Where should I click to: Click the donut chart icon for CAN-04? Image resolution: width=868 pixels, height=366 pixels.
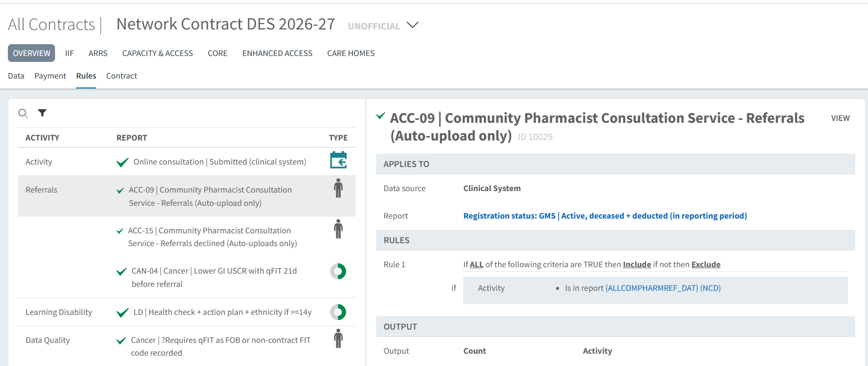tap(338, 271)
